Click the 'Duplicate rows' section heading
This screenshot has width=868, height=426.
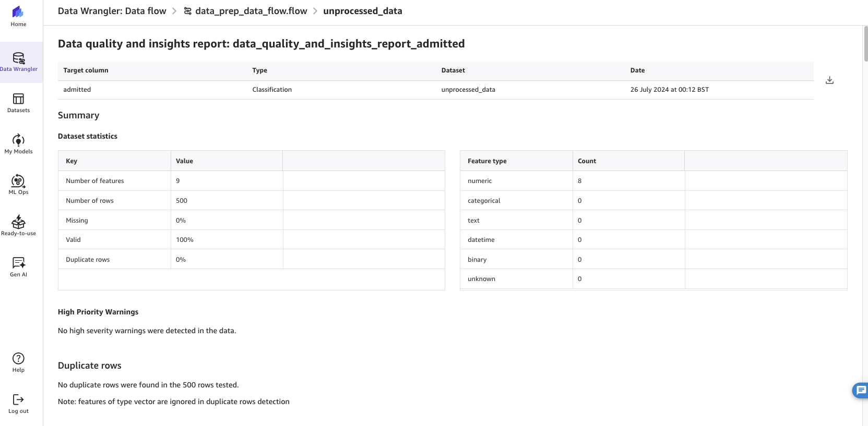[90, 366]
